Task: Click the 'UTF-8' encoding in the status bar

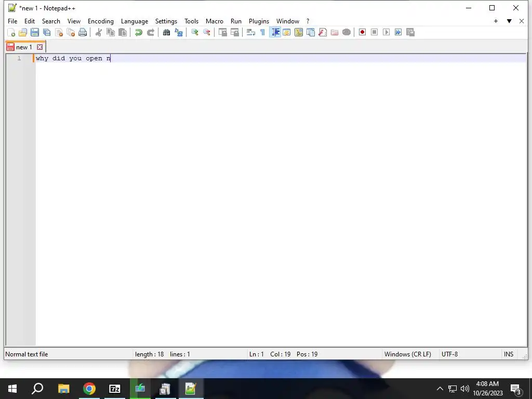Action: tap(449, 354)
